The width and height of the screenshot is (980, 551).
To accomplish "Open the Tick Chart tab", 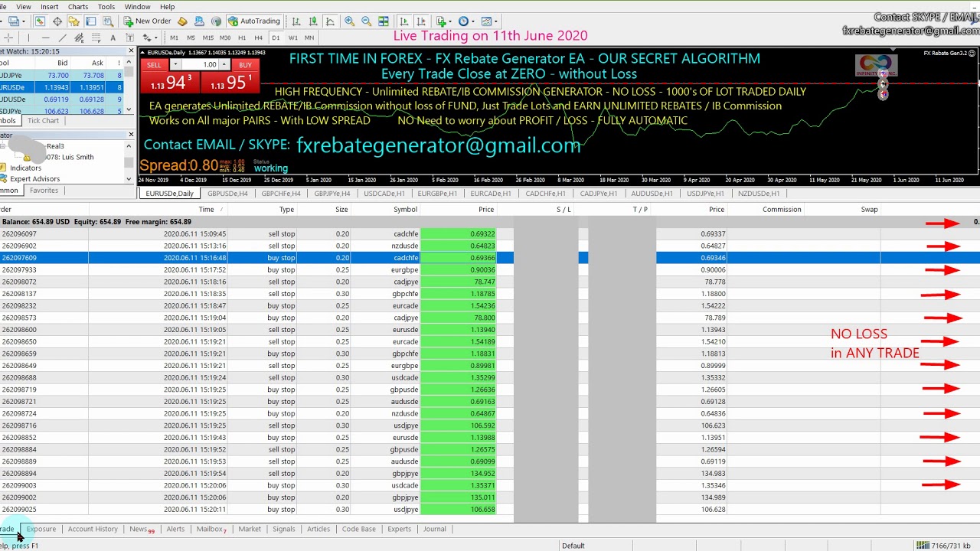I will [43, 121].
